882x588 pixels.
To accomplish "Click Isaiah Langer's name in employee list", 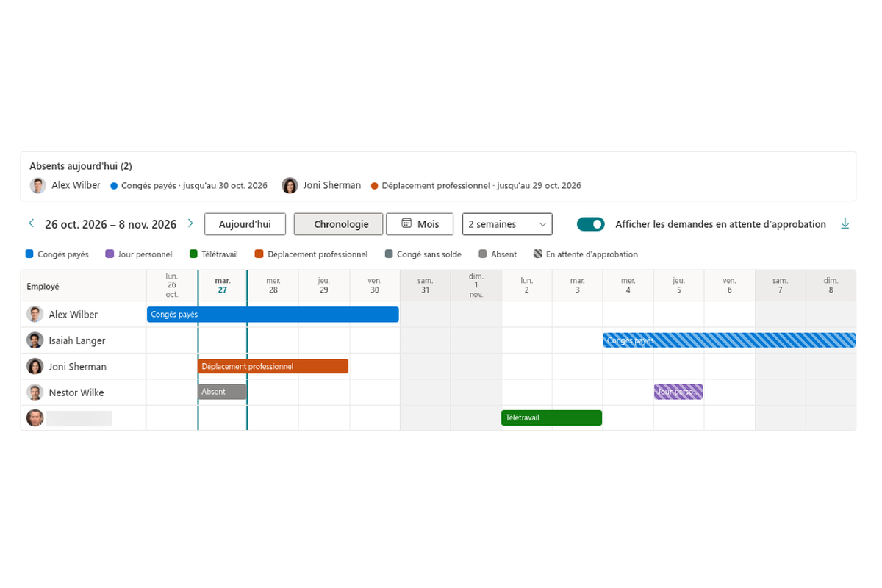I will (77, 340).
